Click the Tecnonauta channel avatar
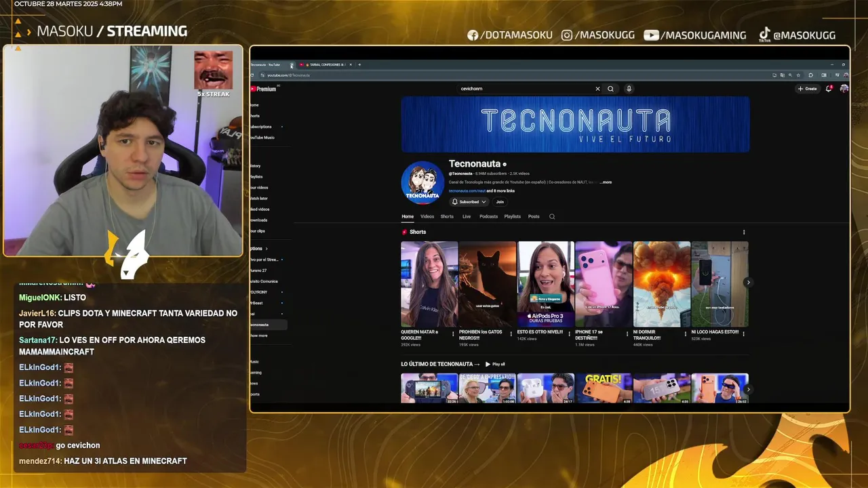868x488 pixels. coord(422,183)
